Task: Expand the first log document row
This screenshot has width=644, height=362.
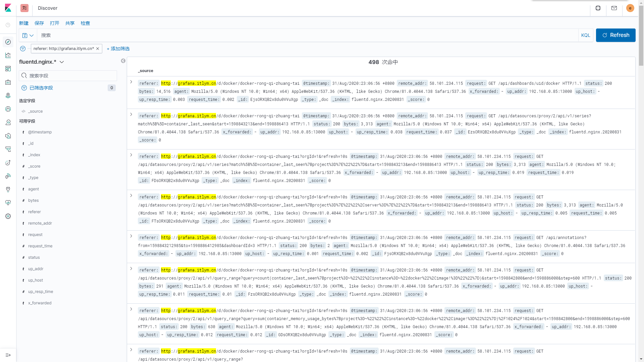Action: (131, 82)
